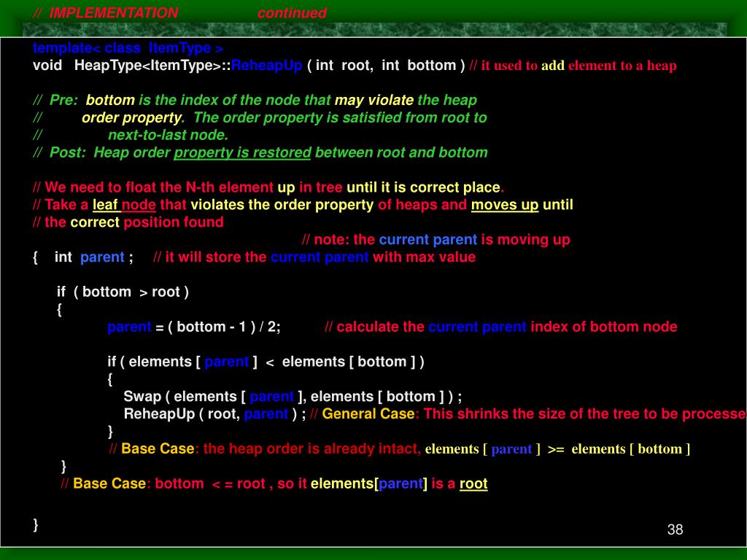Click the underlined "root" word in last comment
Screen dimensions: 747x560
coord(473,484)
